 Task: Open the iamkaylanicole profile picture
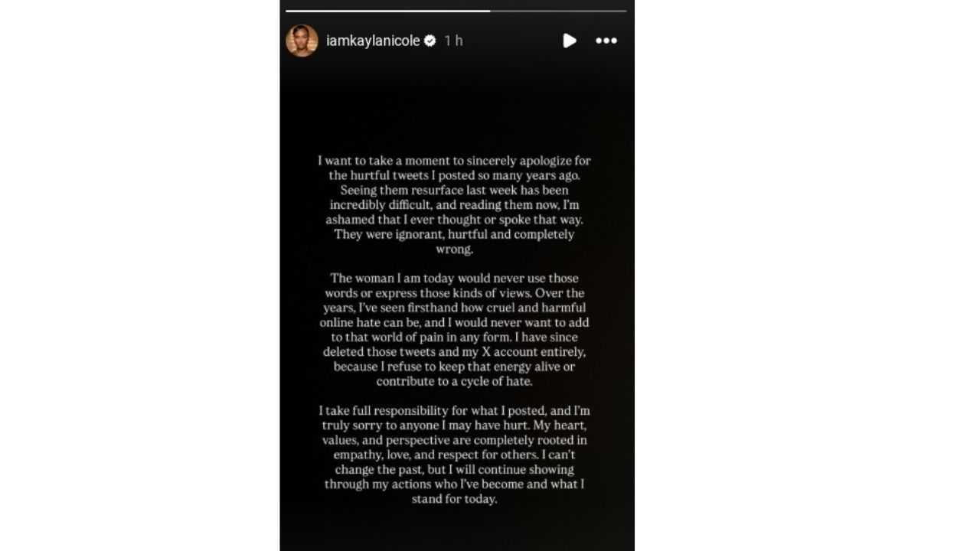coord(302,41)
